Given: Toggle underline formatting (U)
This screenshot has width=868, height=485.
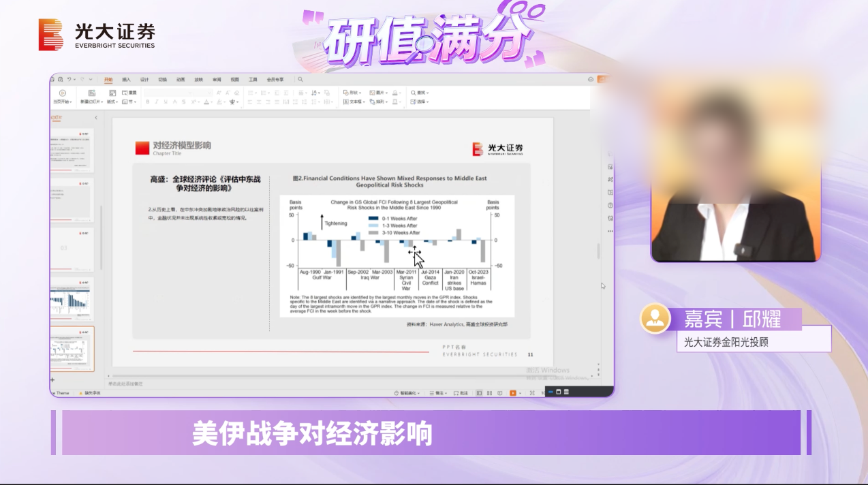Looking at the screenshot, I should [166, 101].
